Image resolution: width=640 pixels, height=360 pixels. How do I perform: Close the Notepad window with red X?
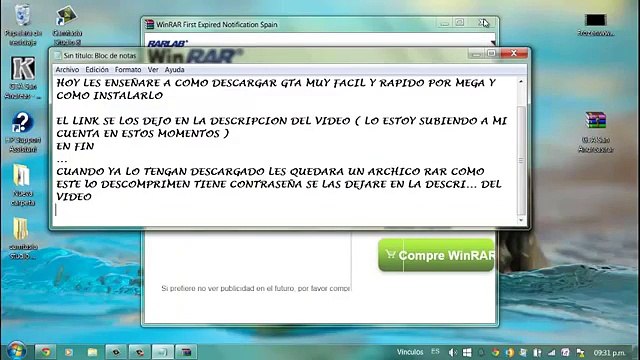514,53
